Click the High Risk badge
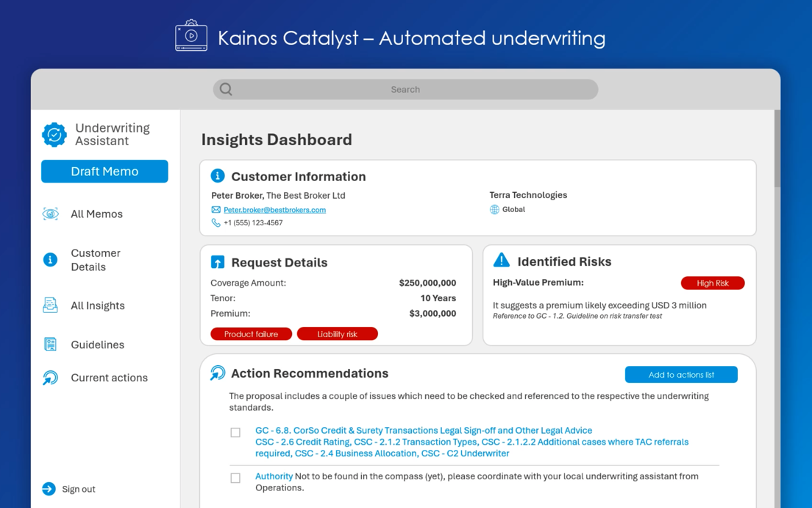 pyautogui.click(x=713, y=283)
